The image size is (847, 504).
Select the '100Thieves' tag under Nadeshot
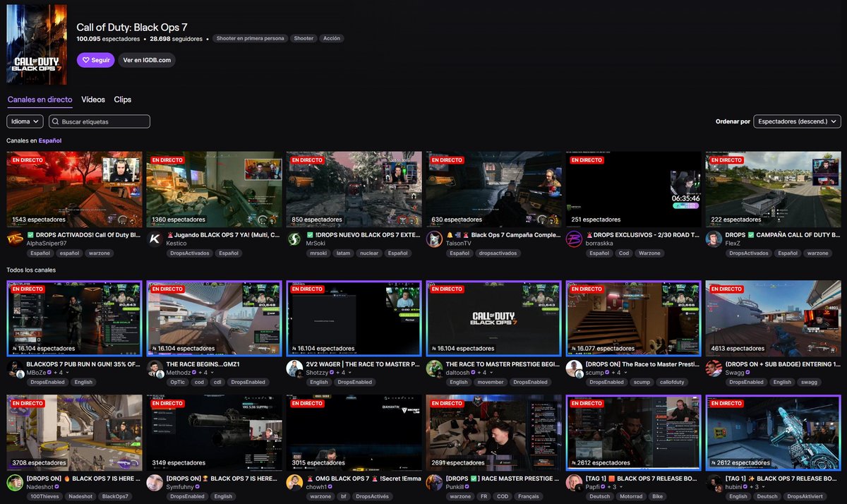pyautogui.click(x=44, y=496)
